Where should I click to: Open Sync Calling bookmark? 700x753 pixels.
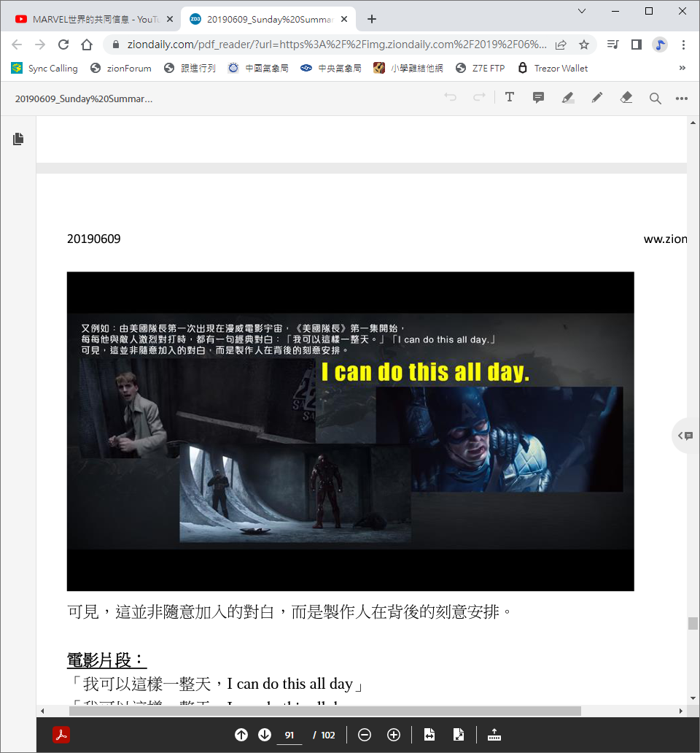[x=44, y=68]
